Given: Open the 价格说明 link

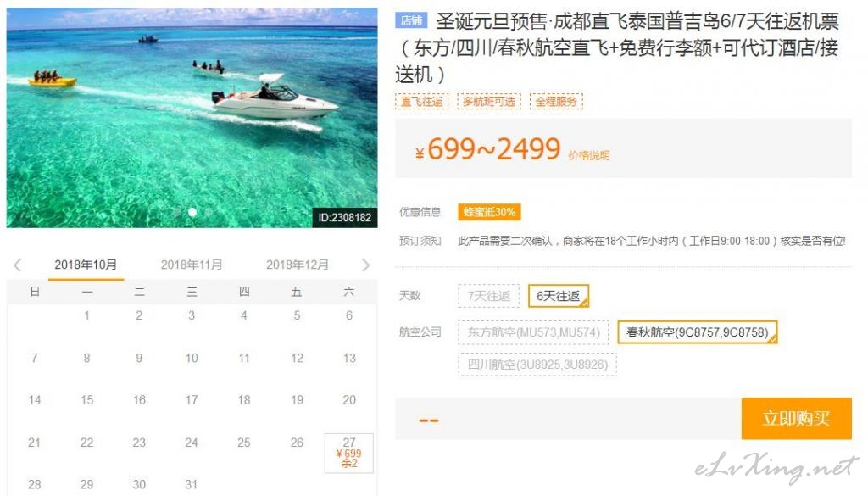Looking at the screenshot, I should [589, 155].
